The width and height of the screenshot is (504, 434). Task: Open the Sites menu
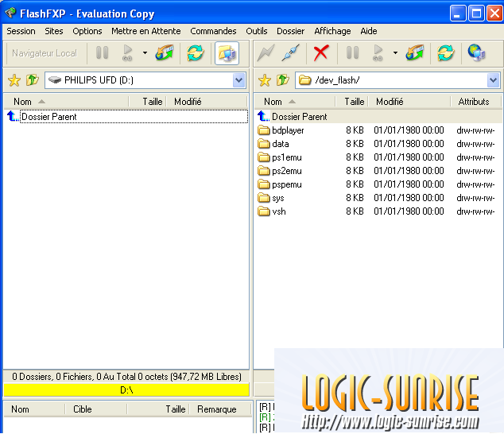pos(54,31)
